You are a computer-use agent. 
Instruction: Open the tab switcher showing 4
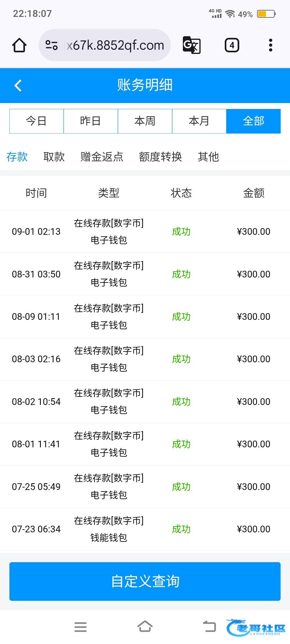point(232,45)
